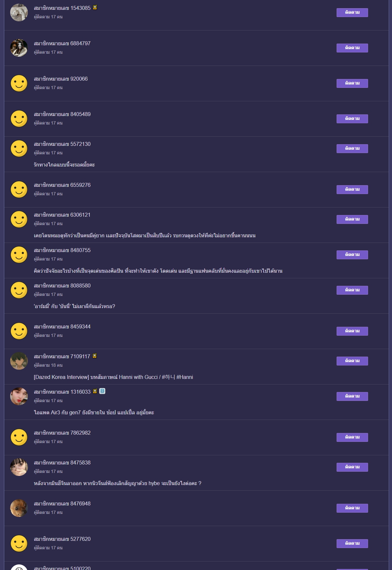Click ติดตาม button for member 6306121
The width and height of the screenshot is (392, 570).
coord(352,219)
